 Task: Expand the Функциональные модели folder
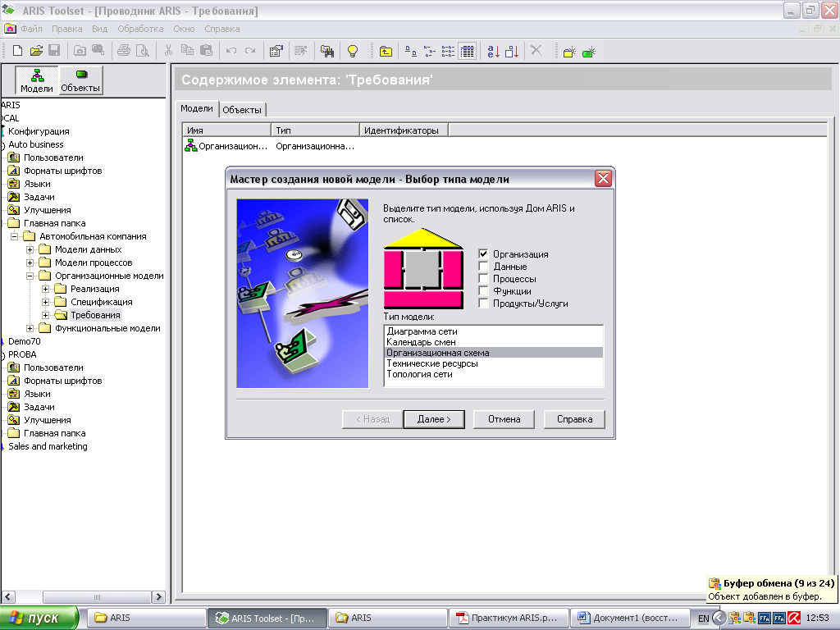click(x=30, y=328)
